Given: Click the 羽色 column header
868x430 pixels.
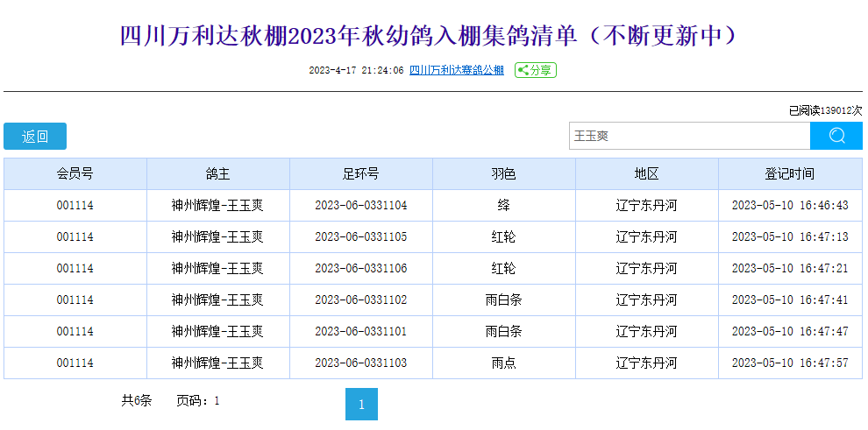Looking at the screenshot, I should click(x=503, y=174).
